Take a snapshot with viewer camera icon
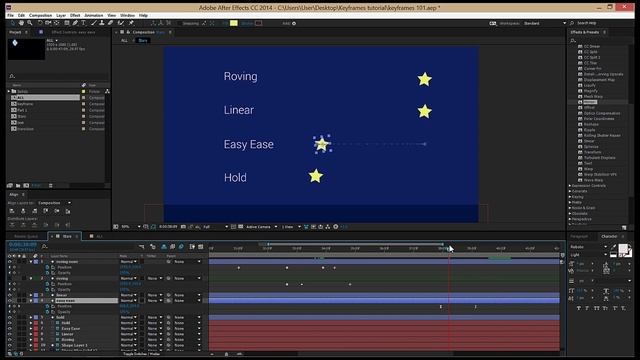This screenshot has height=360, width=640. tap(183, 227)
